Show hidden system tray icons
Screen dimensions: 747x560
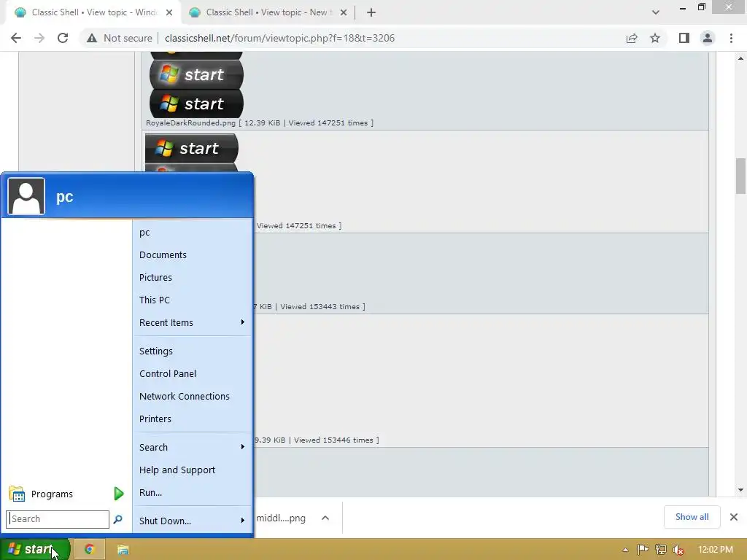625,550
